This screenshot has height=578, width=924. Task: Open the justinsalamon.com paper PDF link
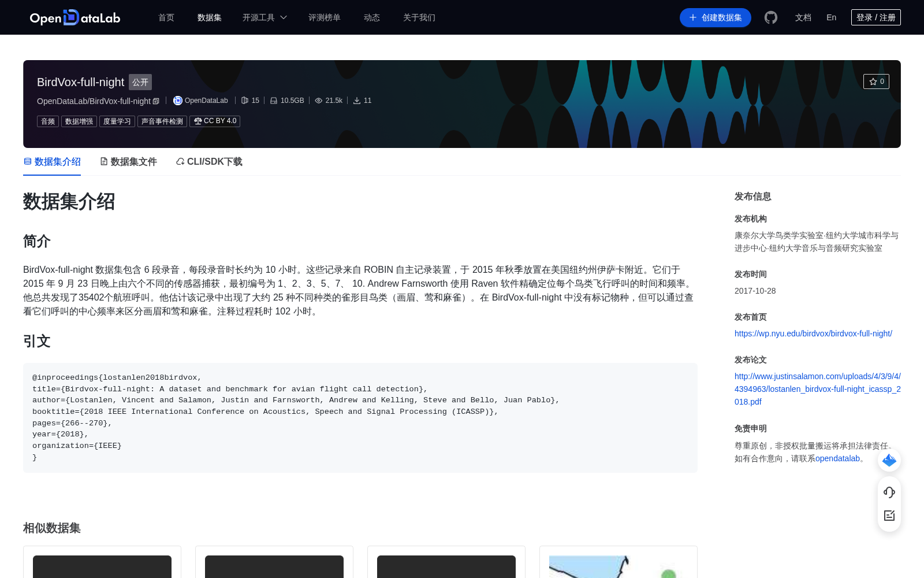point(818,389)
